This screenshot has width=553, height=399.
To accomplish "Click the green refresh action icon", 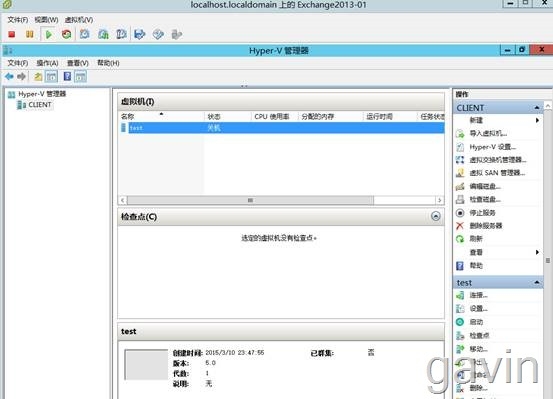I will click(x=460, y=239).
